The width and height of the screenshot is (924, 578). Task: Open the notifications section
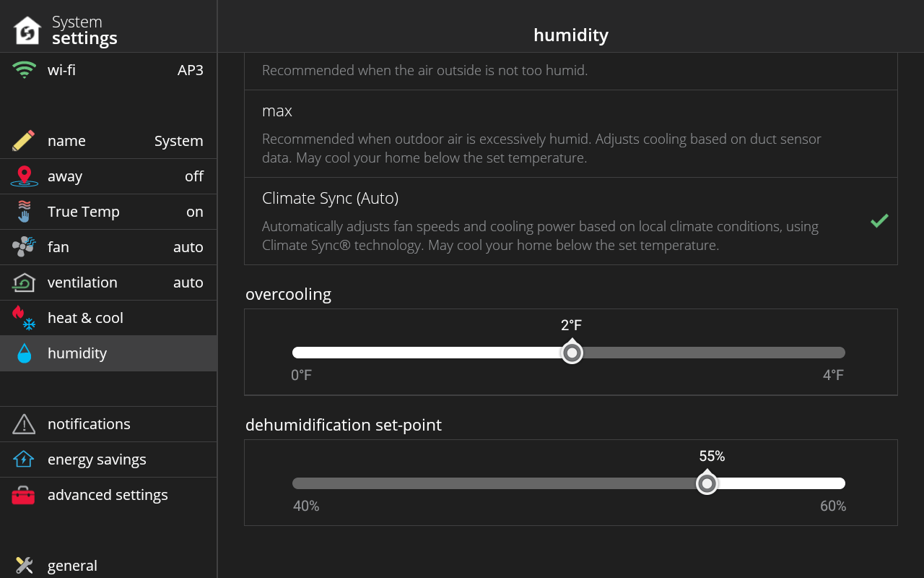pos(89,424)
